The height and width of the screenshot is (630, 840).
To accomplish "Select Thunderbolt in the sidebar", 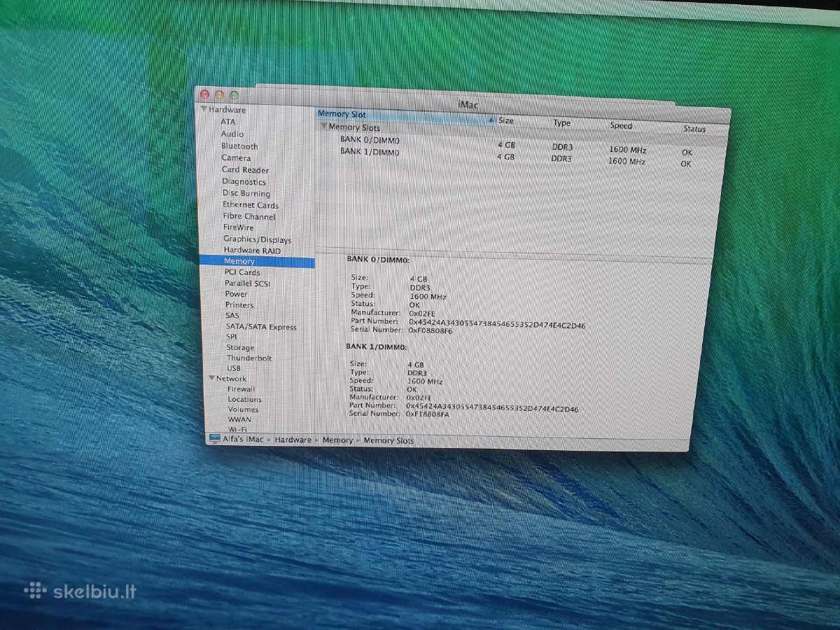I will pyautogui.click(x=249, y=358).
